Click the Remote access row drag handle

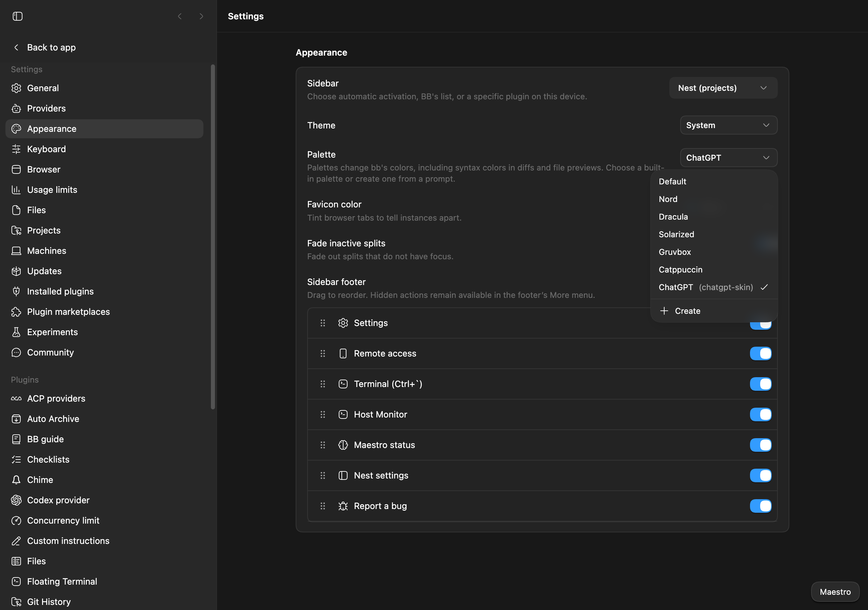coord(322,353)
